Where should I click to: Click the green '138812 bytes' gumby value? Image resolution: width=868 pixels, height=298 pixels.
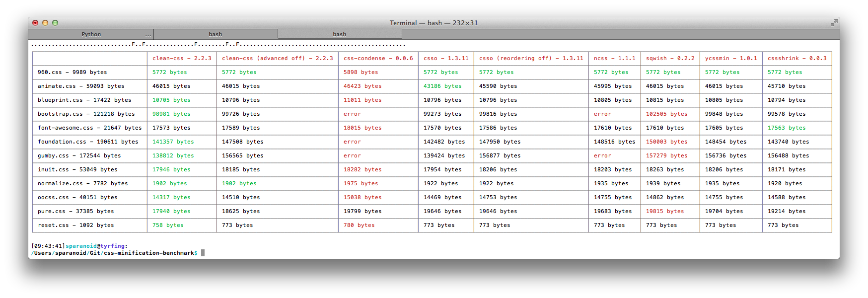(173, 155)
